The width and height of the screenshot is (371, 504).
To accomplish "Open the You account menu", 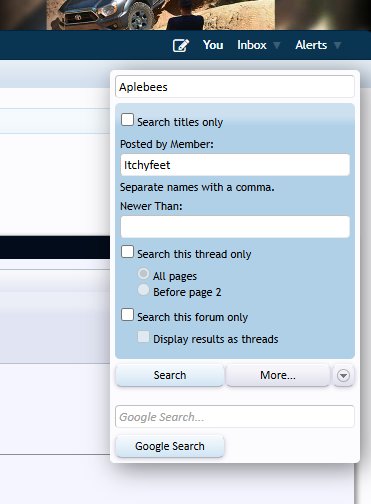I will point(213,45).
